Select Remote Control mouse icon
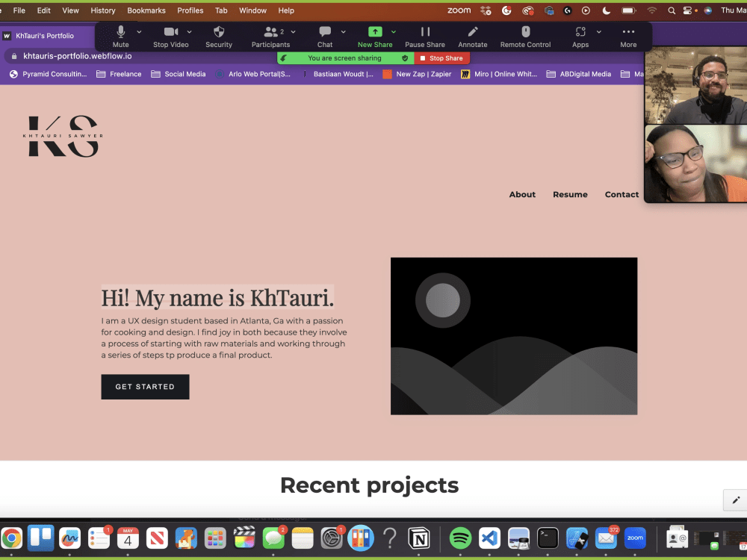747x560 pixels. point(525,36)
